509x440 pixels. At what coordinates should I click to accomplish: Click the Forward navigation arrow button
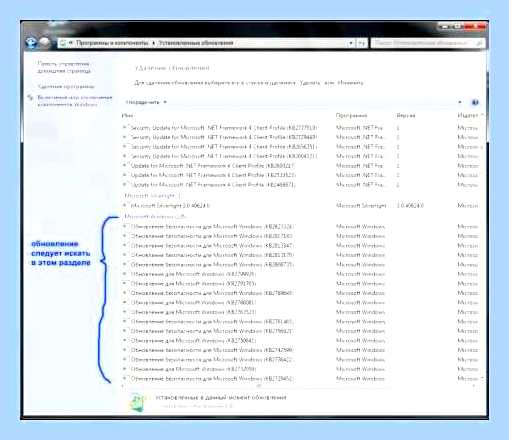45,43
